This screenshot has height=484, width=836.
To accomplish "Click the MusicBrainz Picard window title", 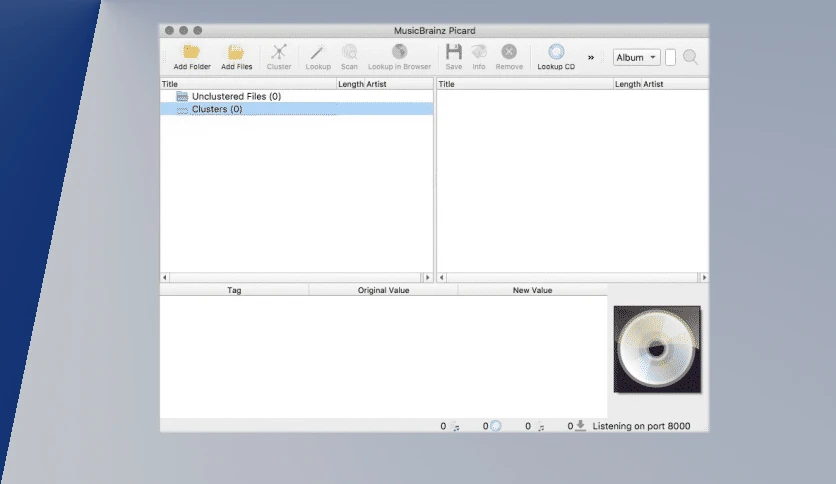I will point(435,30).
